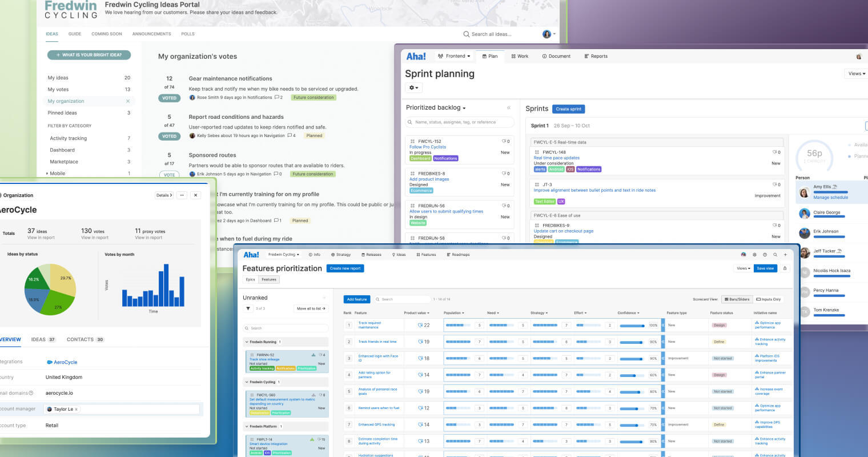
Task: Open the POLLS tab in the ideas portal
Action: (187, 34)
